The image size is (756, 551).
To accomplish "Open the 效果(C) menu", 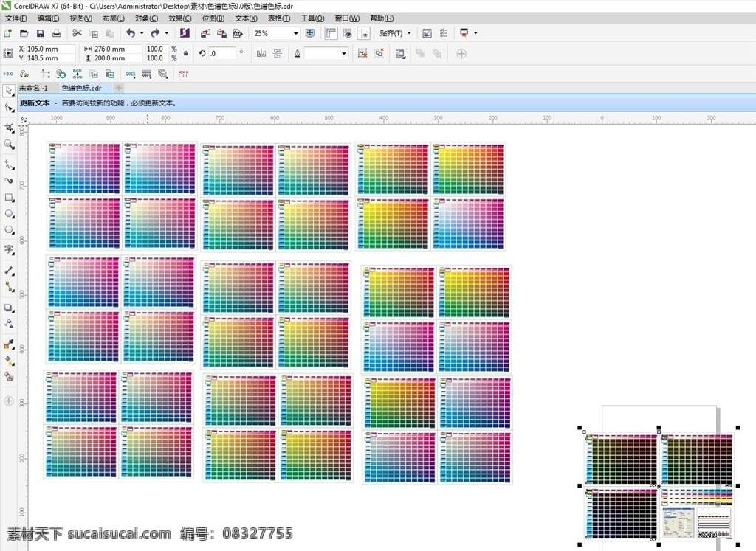I will 180,18.
